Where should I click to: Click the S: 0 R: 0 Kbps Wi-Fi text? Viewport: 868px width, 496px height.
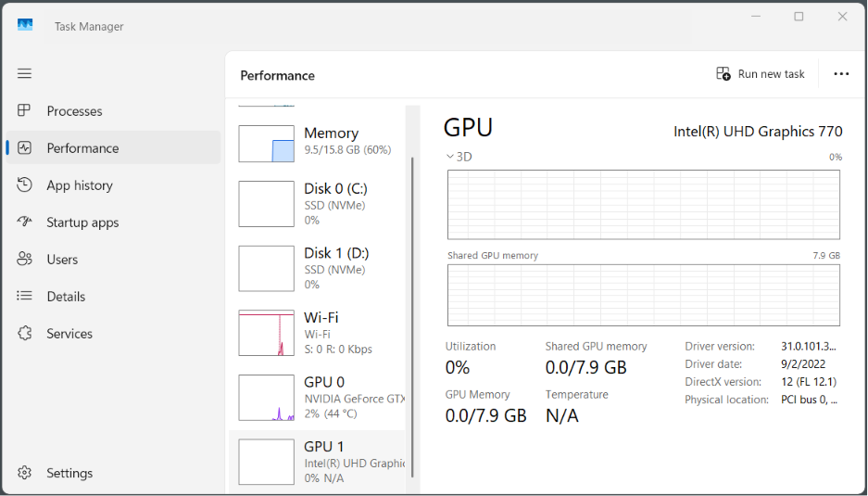pos(338,350)
